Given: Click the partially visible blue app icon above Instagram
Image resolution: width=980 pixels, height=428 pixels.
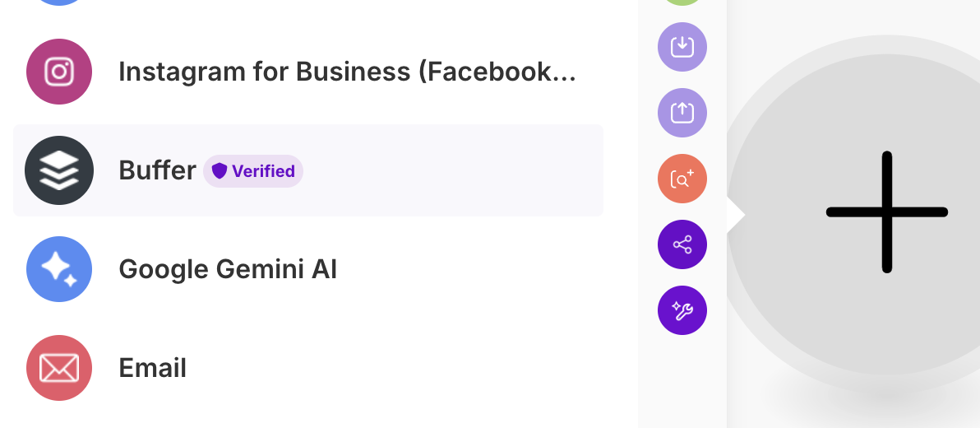Looking at the screenshot, I should [x=59, y=2].
